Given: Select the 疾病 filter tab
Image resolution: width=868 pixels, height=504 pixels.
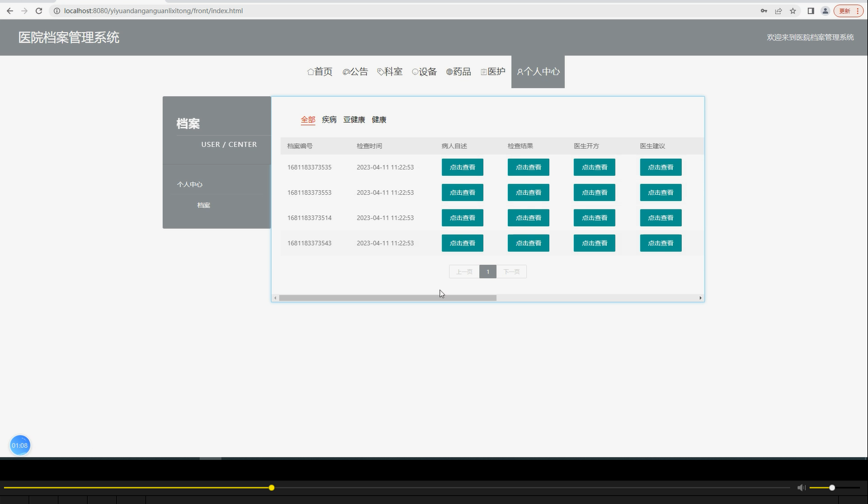Looking at the screenshot, I should [329, 120].
